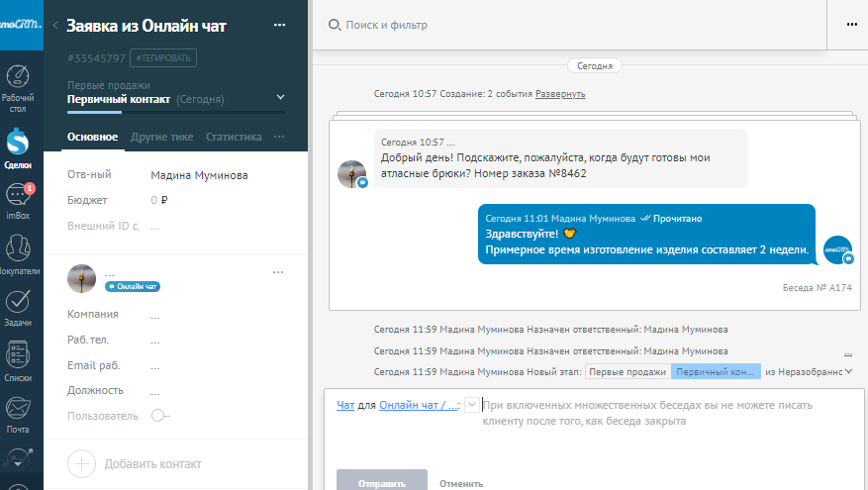This screenshot has height=490, width=868.
Task: Go to Покупатели in the sidebar
Action: pos(18,252)
